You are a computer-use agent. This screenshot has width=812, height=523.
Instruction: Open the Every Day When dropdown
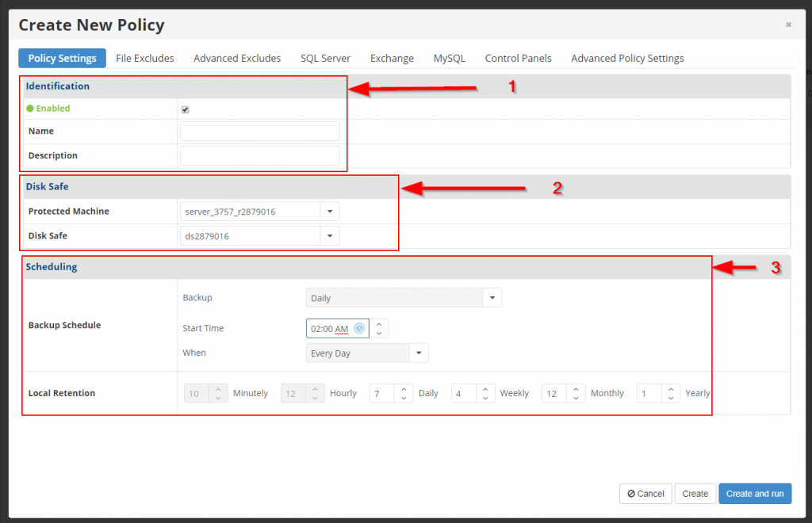[x=419, y=353]
